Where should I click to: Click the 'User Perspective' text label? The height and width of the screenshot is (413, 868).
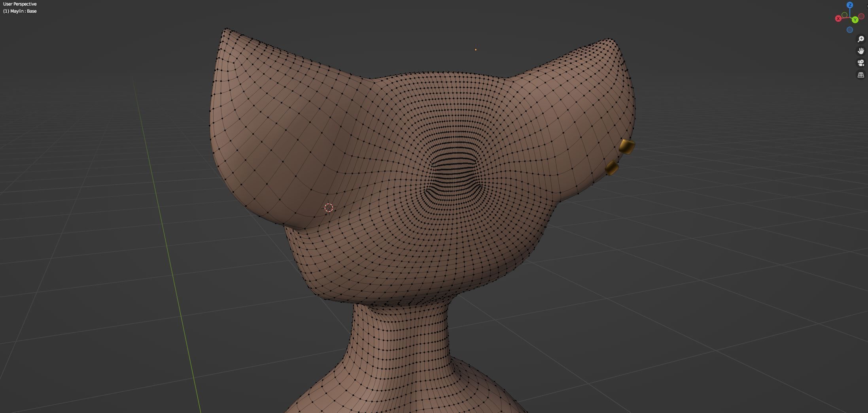click(x=20, y=4)
